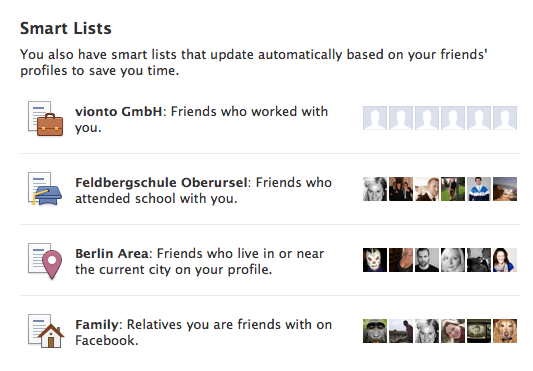Screen dimensions: 533x371
Task: Click the monkey photo in Family row
Action: [375, 331]
